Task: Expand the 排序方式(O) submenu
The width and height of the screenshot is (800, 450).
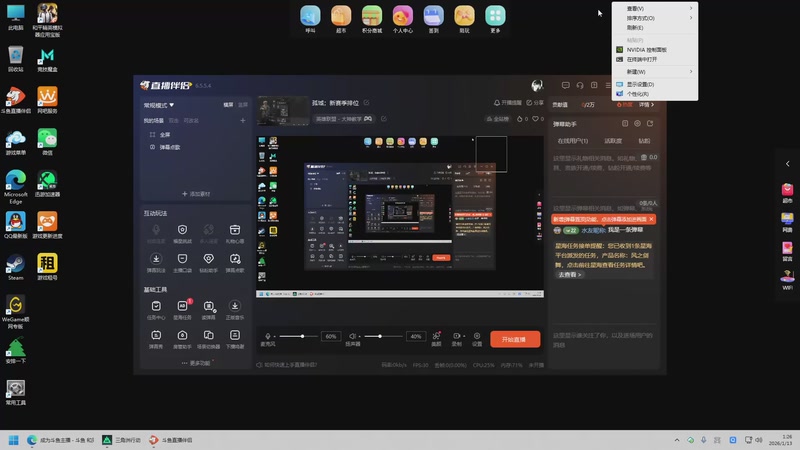Action: 655,18
